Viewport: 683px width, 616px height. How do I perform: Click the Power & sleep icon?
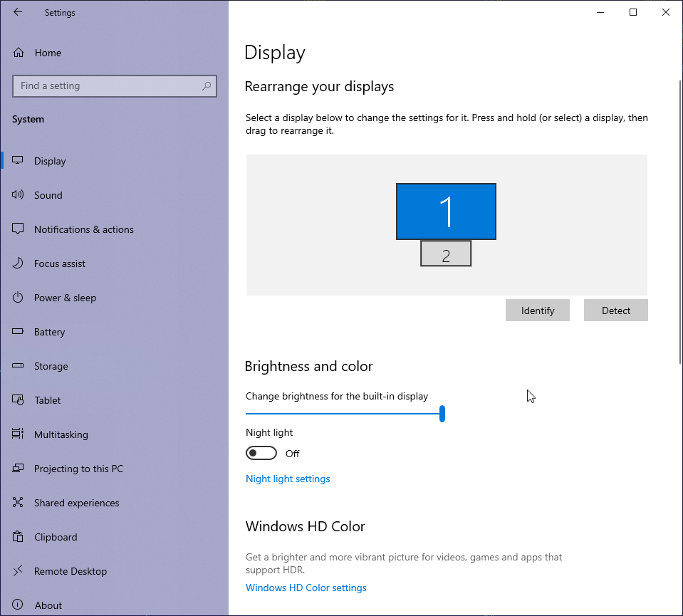pyautogui.click(x=17, y=298)
